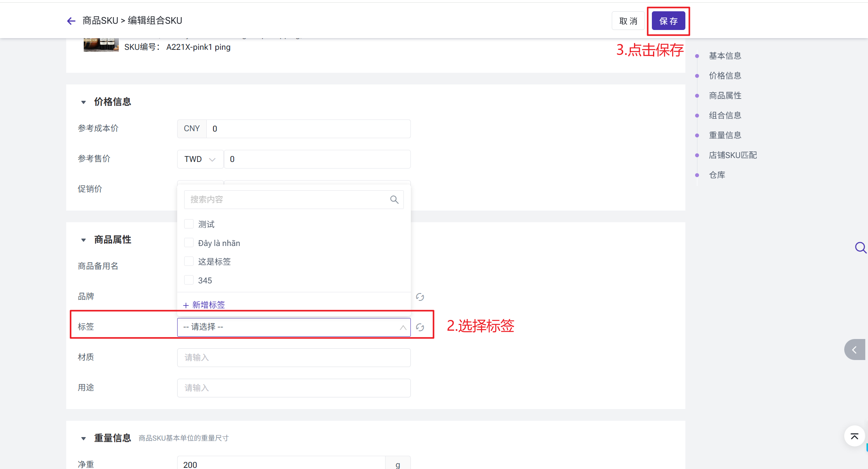Open the floating search icon at right edge

(x=861, y=248)
